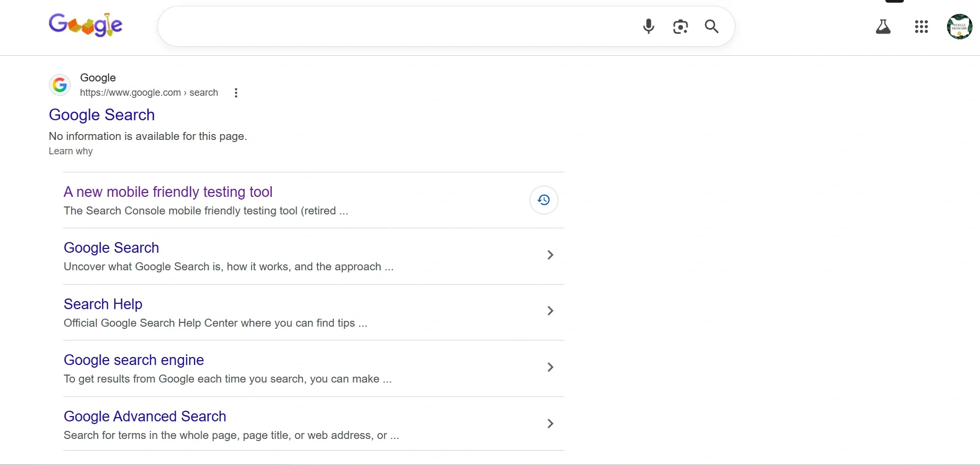Open the 'Google search engine' link
The image size is (980, 465).
point(134,360)
